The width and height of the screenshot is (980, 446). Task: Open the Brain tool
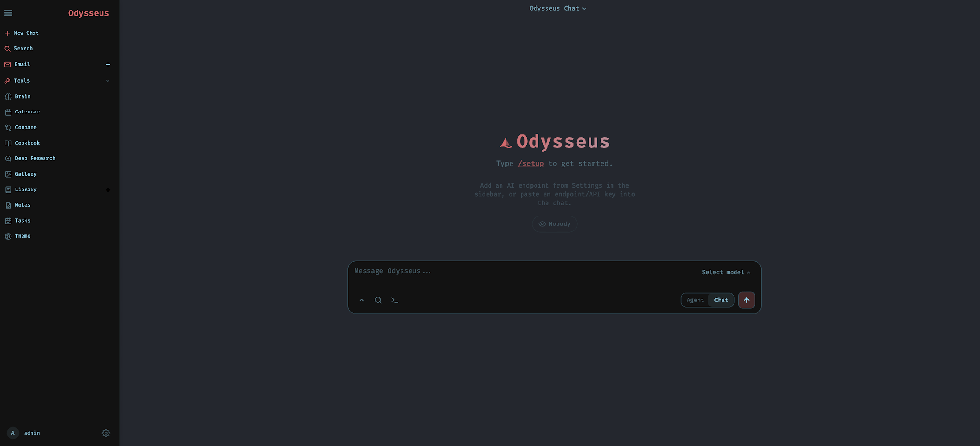pyautogui.click(x=22, y=96)
